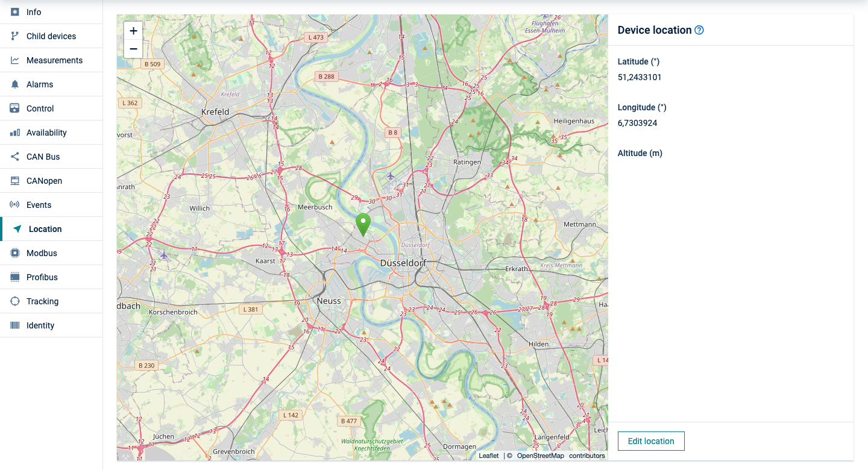Click the Willich label on map
Viewport: 868px width, 470px height.
tap(200, 208)
